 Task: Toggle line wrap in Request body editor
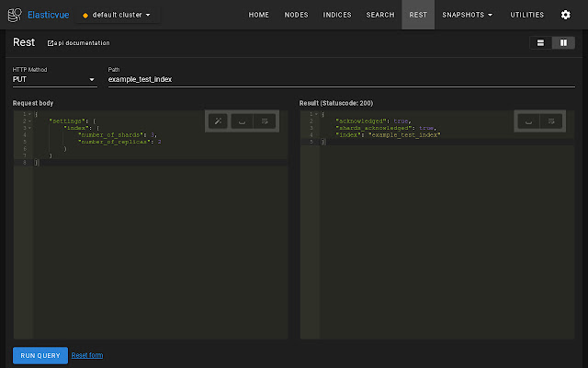pyautogui.click(x=264, y=121)
